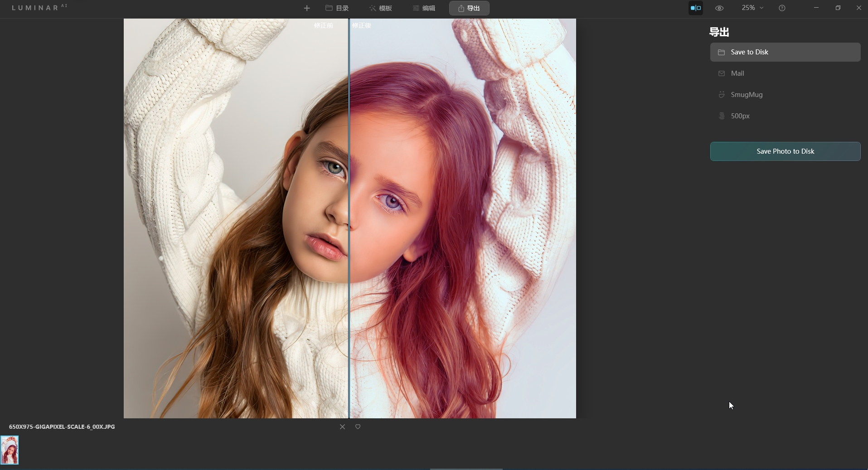Restore down the Luminar window
This screenshot has width=868, height=470.
838,8
